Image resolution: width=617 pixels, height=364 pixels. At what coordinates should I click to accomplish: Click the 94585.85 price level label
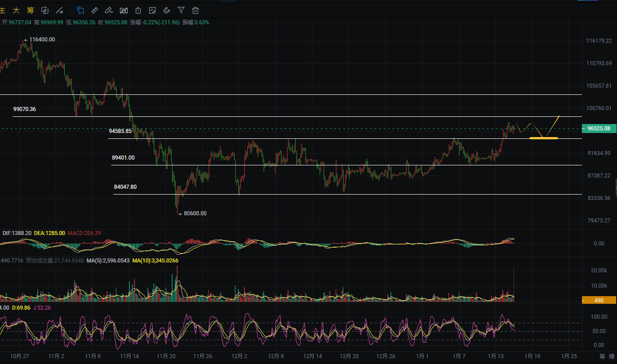click(x=120, y=131)
